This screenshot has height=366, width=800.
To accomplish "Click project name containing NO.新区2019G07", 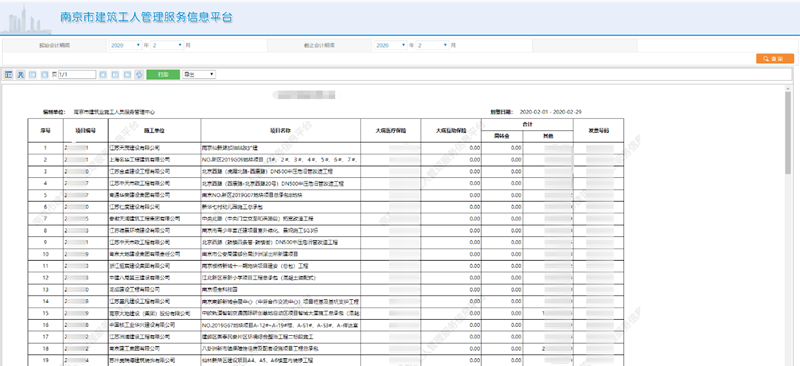I will (252, 195).
